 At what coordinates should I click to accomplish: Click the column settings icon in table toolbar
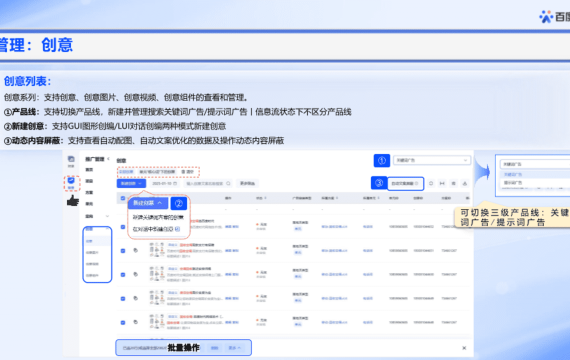click(453, 184)
